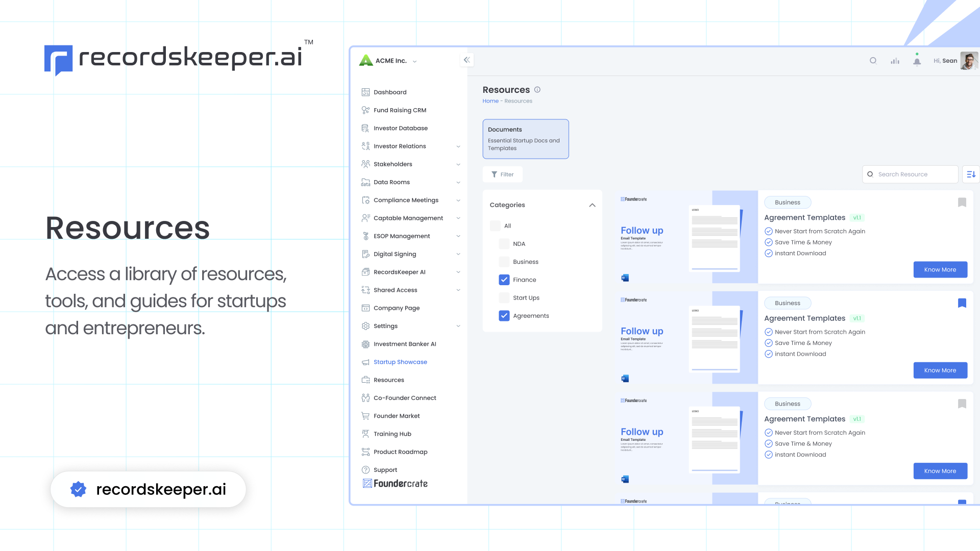
Task: Click the sort order icon button
Action: click(x=971, y=174)
